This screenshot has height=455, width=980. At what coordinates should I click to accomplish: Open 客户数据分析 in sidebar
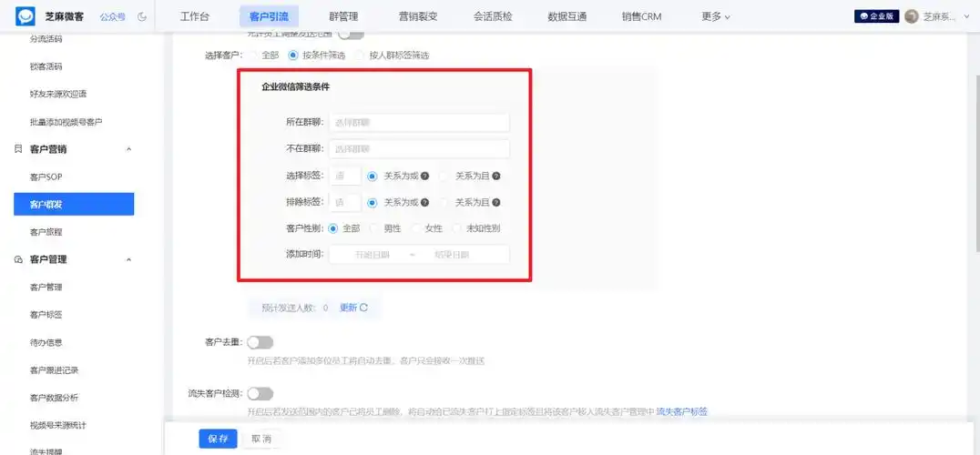[55, 398]
